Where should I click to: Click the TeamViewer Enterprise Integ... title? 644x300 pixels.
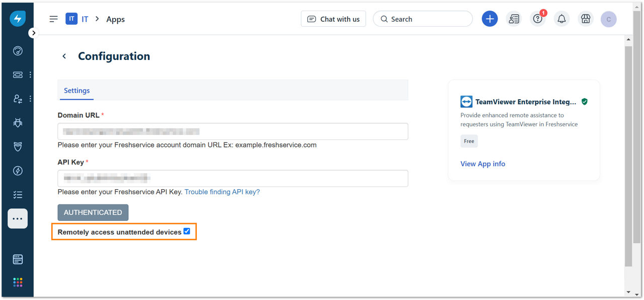[x=526, y=102]
